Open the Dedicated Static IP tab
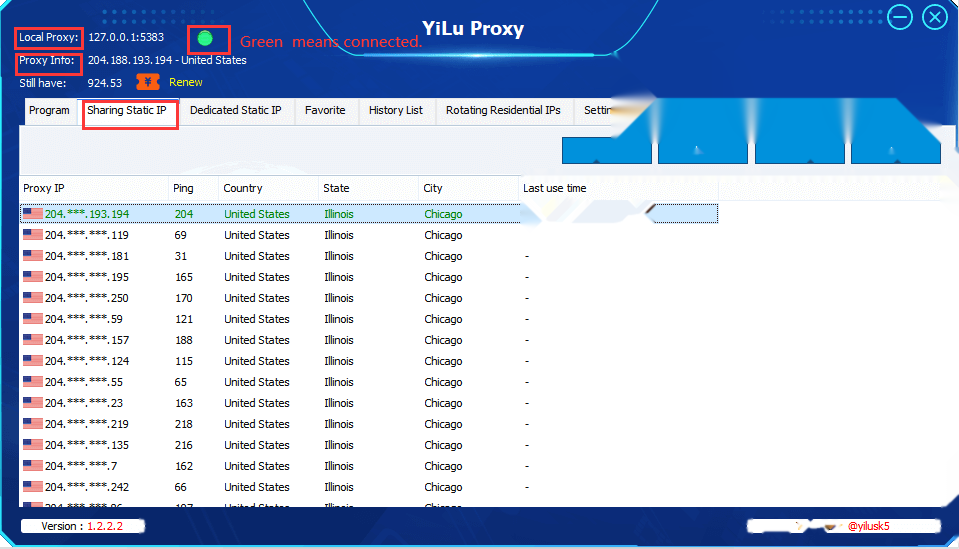 coord(236,111)
